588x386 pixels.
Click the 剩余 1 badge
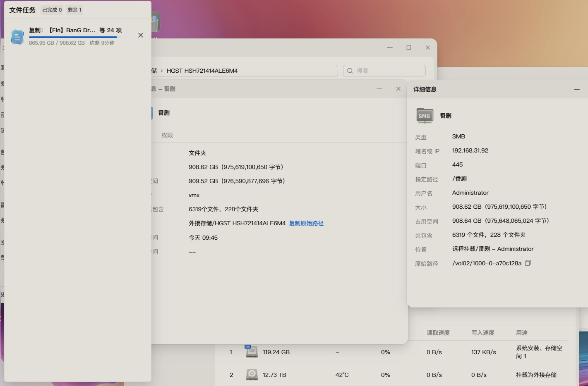pos(74,10)
